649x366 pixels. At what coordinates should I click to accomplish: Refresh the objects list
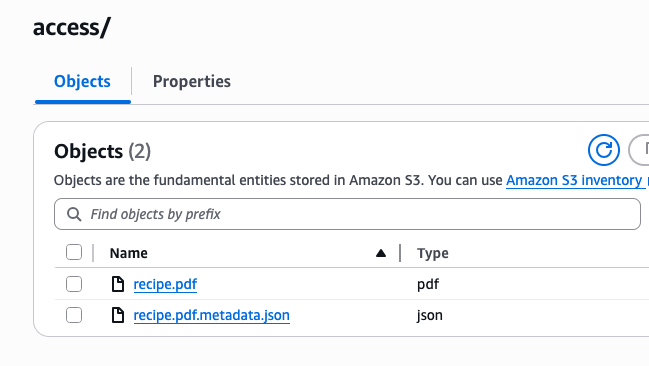click(603, 150)
